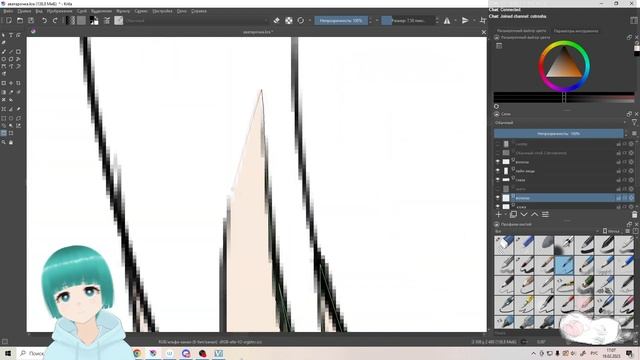640x360 pixels.
Task: Open an existing file via toolbar icon
Action: coord(20,20)
